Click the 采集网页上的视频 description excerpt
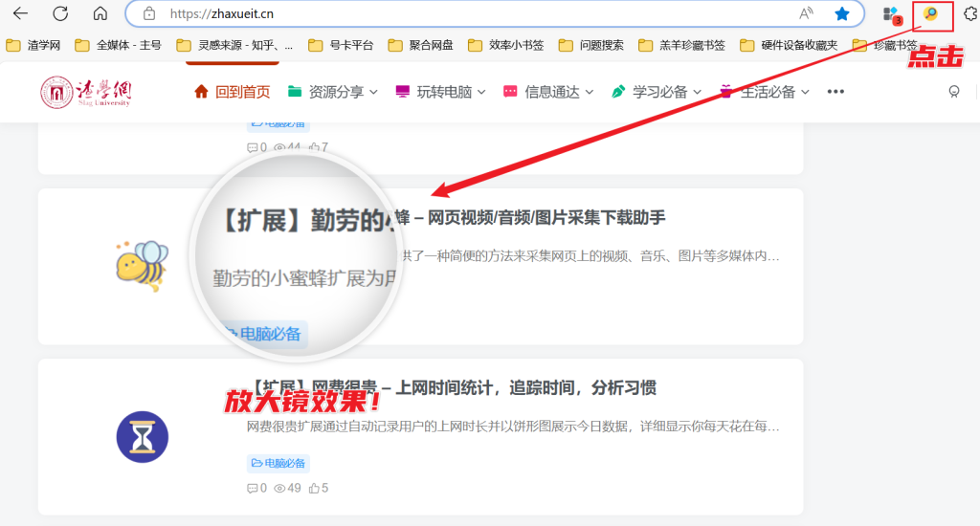The width and height of the screenshot is (980, 526). click(590, 256)
